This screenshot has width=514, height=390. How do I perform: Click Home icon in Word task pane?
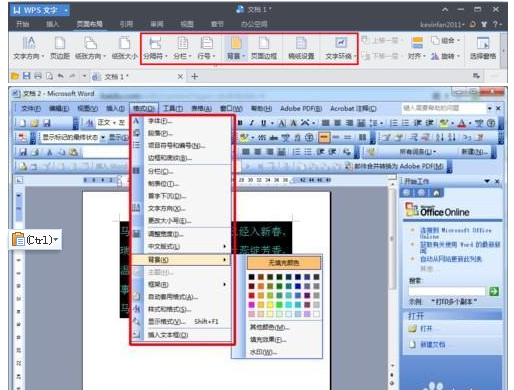(436, 193)
